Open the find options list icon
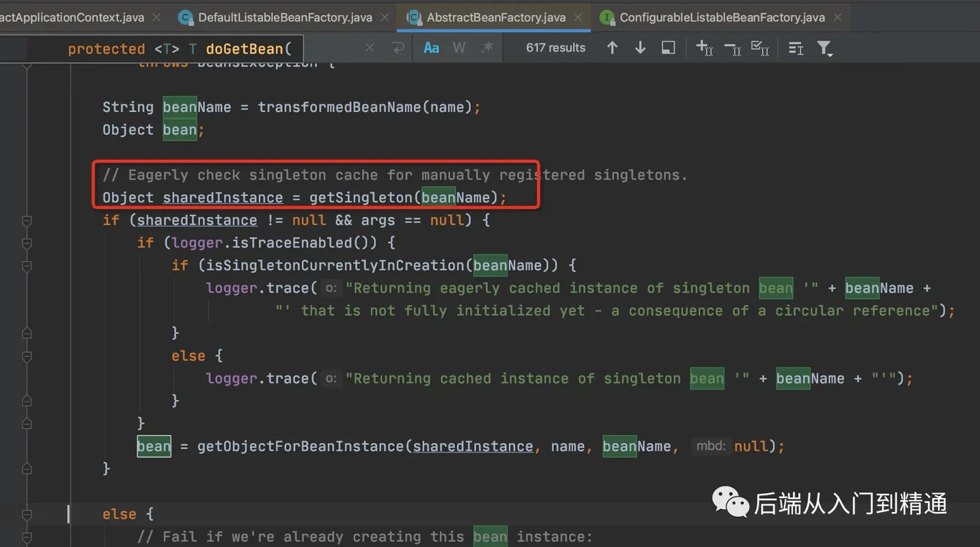Image resolution: width=980 pixels, height=547 pixels. click(796, 48)
